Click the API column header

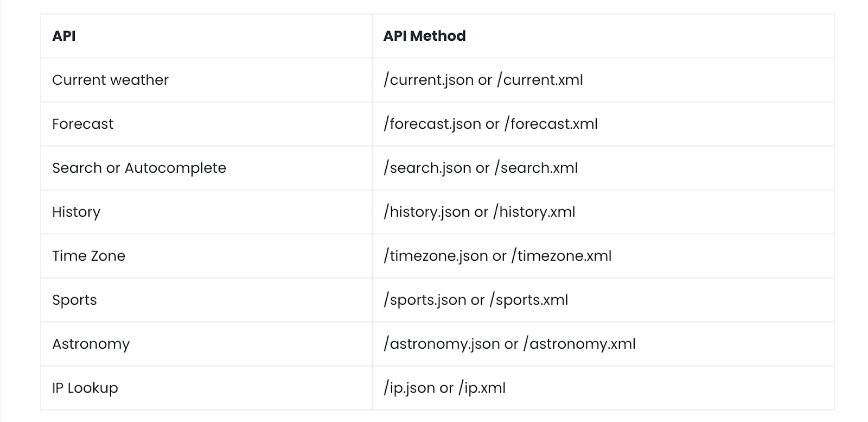click(x=64, y=36)
